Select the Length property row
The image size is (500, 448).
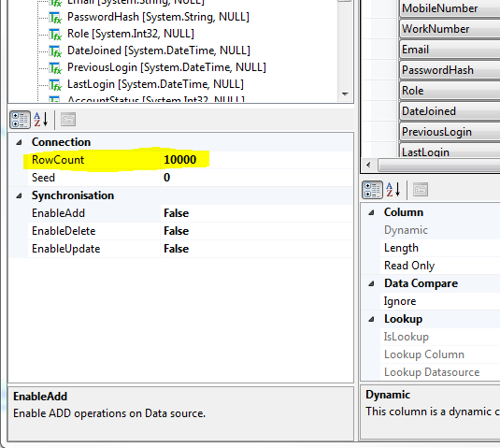click(x=440, y=248)
